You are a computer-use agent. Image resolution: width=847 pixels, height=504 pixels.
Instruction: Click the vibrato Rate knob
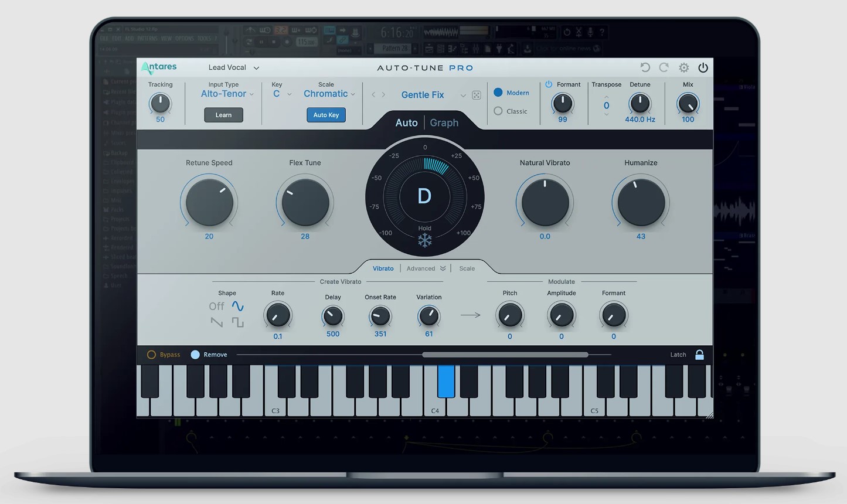278,315
